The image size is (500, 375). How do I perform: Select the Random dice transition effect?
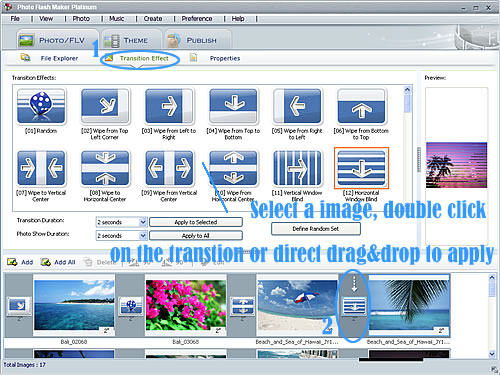click(41, 106)
